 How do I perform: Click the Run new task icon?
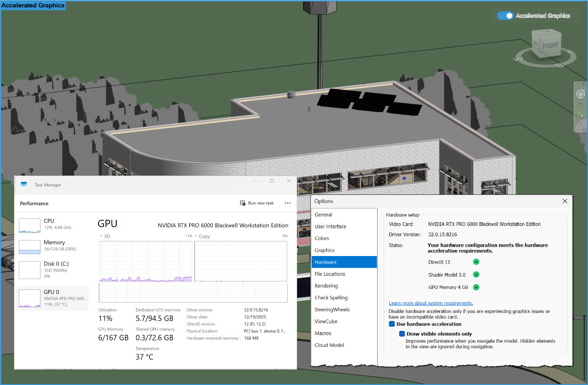(x=242, y=203)
